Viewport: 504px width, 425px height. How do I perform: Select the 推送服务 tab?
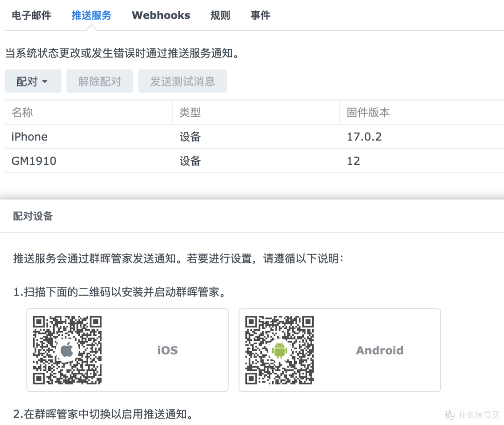pos(91,15)
